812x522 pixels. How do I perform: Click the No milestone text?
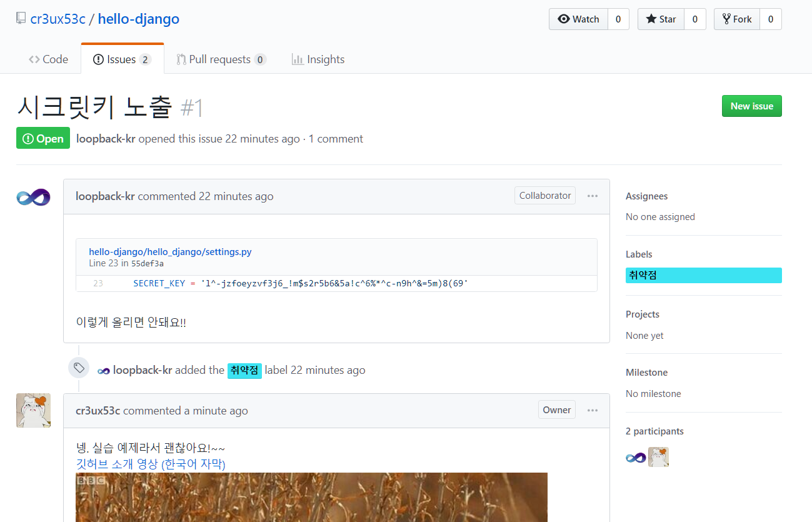tap(653, 394)
